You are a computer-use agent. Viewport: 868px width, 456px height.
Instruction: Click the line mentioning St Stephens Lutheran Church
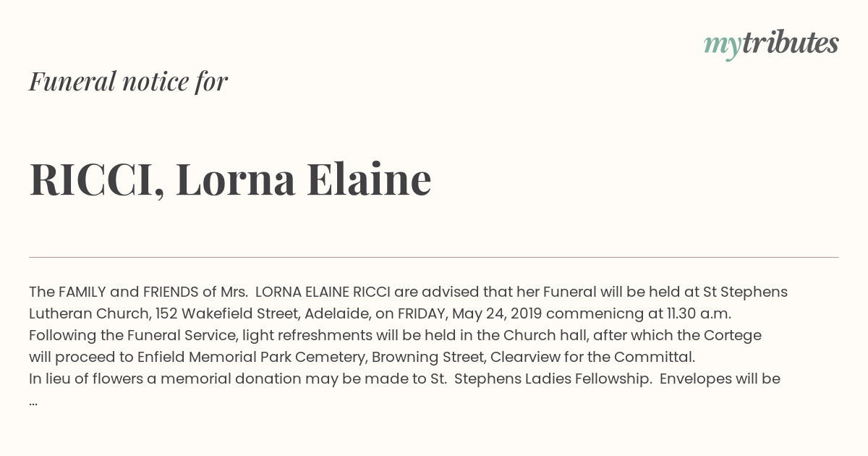click(x=408, y=292)
